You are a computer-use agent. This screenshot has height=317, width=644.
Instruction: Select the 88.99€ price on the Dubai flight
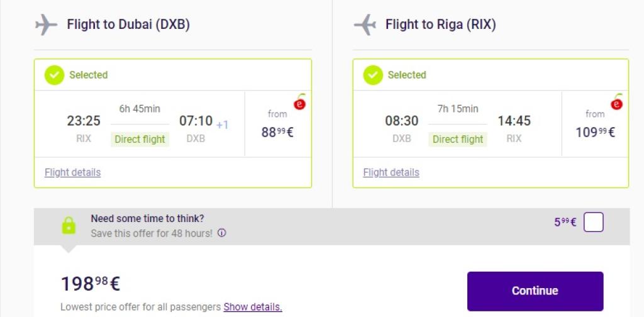coord(277,132)
